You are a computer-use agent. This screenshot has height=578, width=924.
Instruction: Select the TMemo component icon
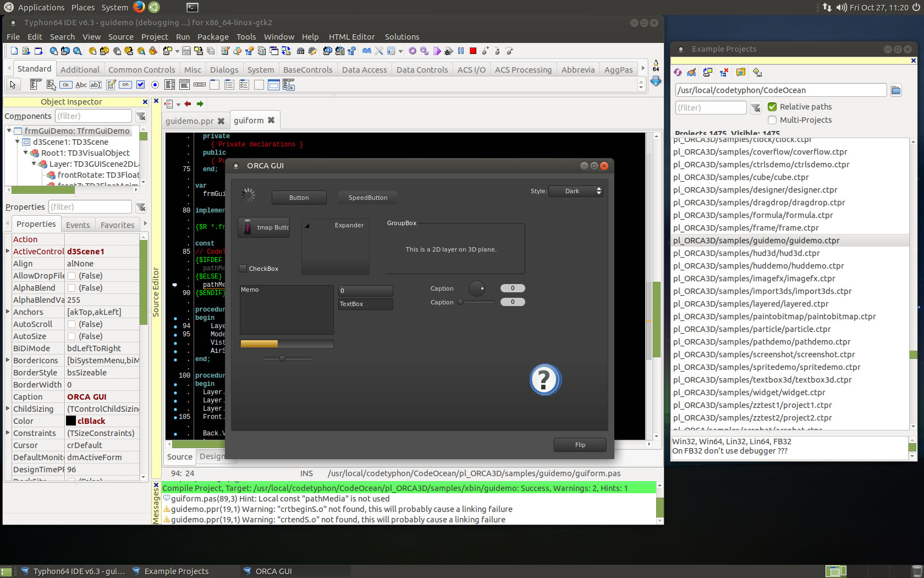[111, 85]
